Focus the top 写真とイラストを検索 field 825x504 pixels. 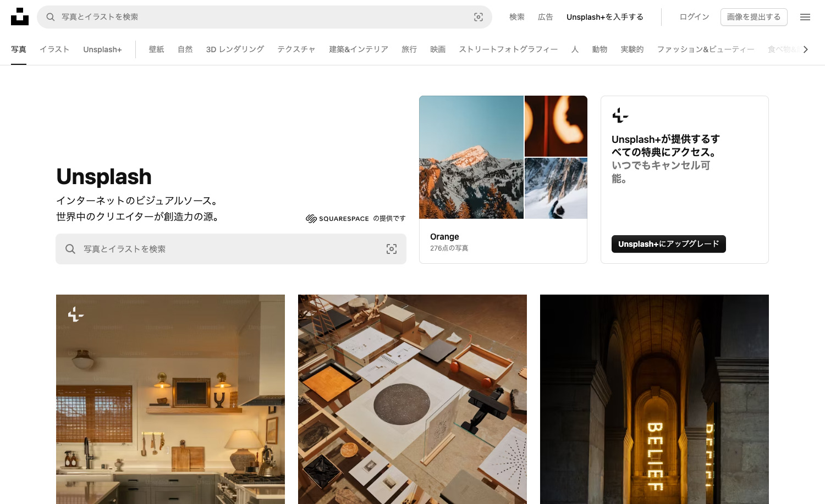point(265,17)
